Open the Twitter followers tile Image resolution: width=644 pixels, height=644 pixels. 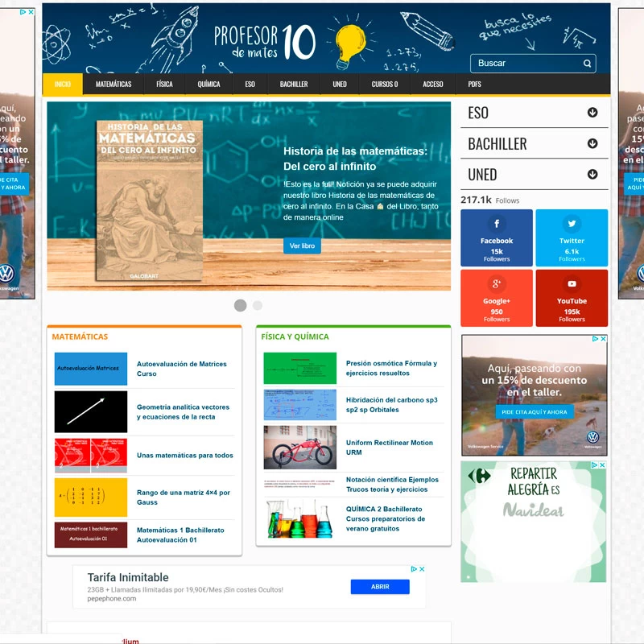point(572,238)
